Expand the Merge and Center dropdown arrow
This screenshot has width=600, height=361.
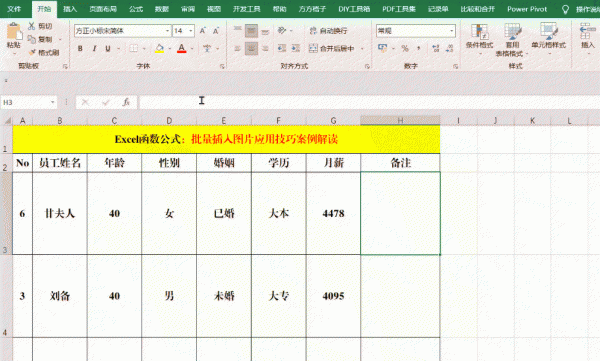point(362,49)
